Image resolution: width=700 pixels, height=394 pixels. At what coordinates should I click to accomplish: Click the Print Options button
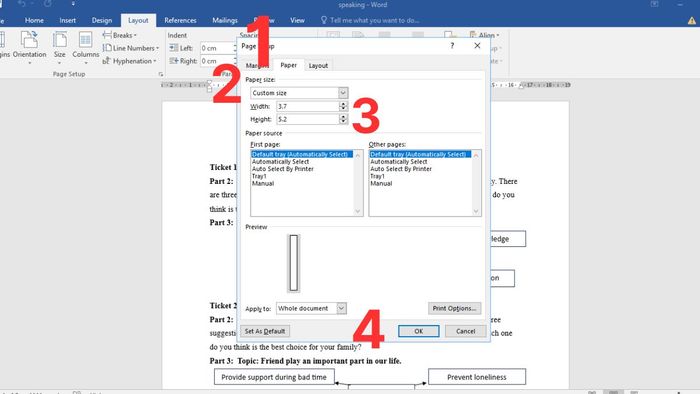point(454,308)
